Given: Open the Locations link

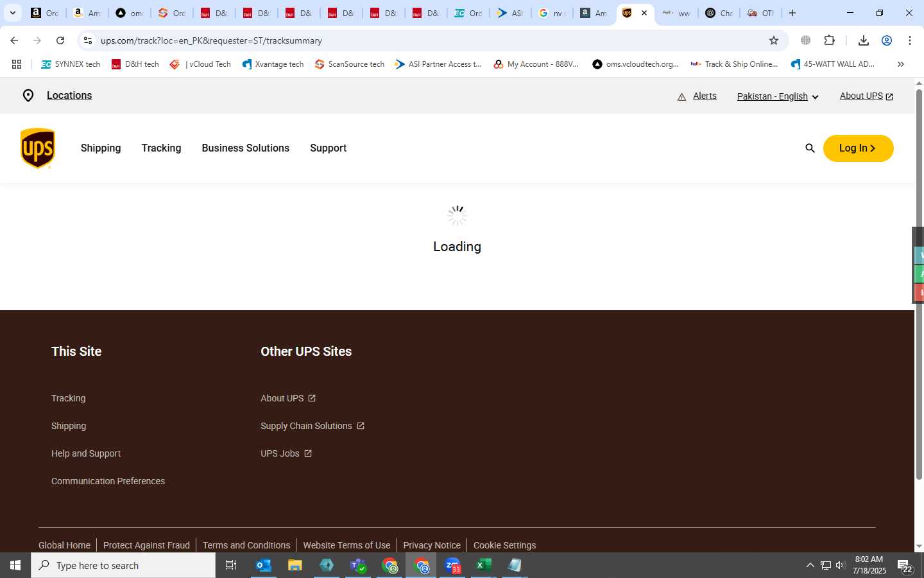Looking at the screenshot, I should [69, 96].
